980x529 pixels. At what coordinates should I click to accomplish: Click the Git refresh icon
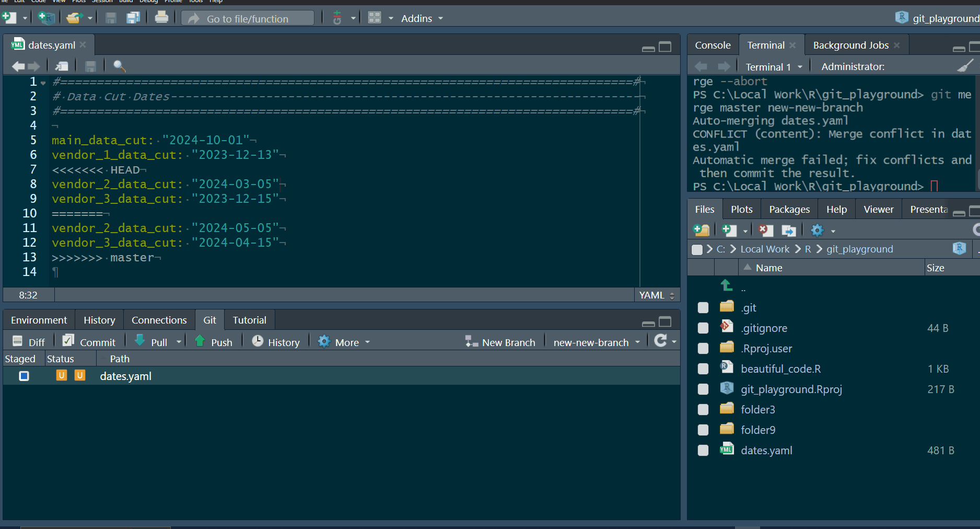660,341
